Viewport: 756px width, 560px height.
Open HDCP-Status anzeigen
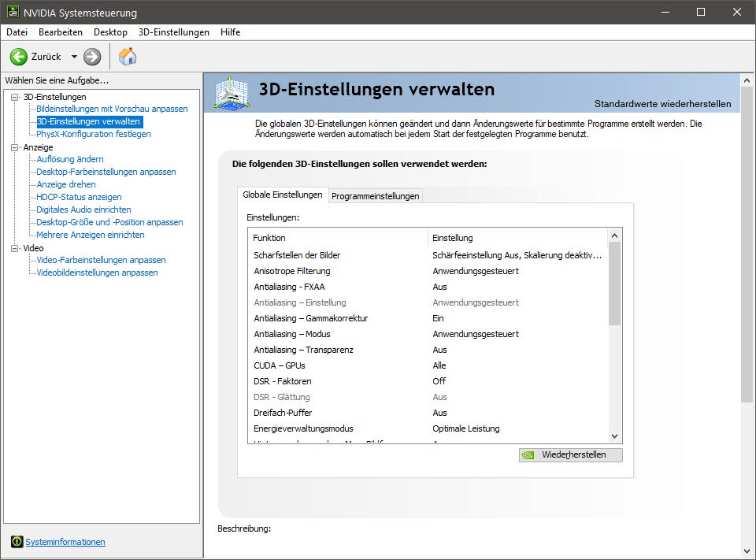[79, 197]
